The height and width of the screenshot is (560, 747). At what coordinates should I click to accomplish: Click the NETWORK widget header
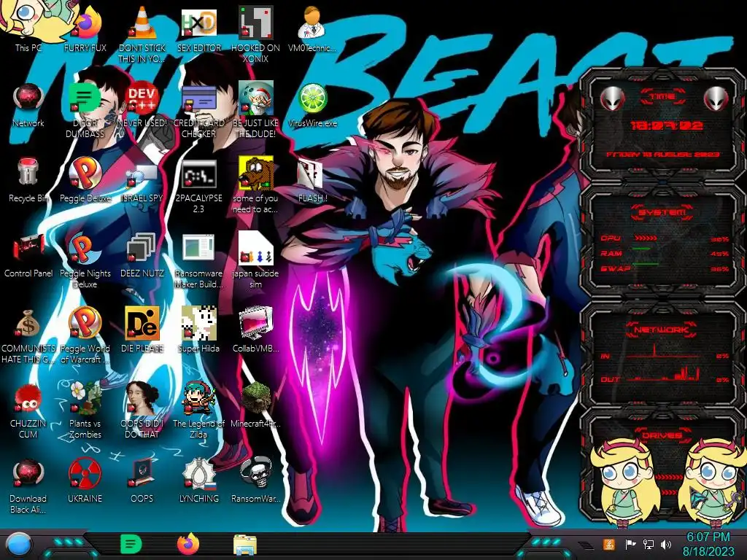[661, 329]
